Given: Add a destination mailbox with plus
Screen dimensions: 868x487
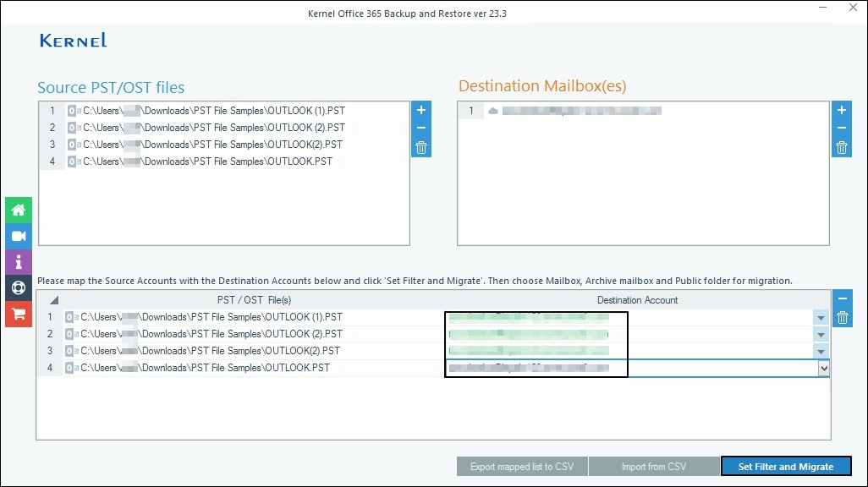Looking at the screenshot, I should coord(842,110).
